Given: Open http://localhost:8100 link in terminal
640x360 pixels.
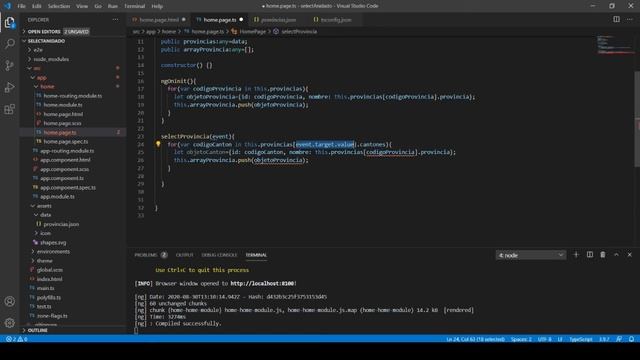Looking at the screenshot, I should [x=262, y=283].
